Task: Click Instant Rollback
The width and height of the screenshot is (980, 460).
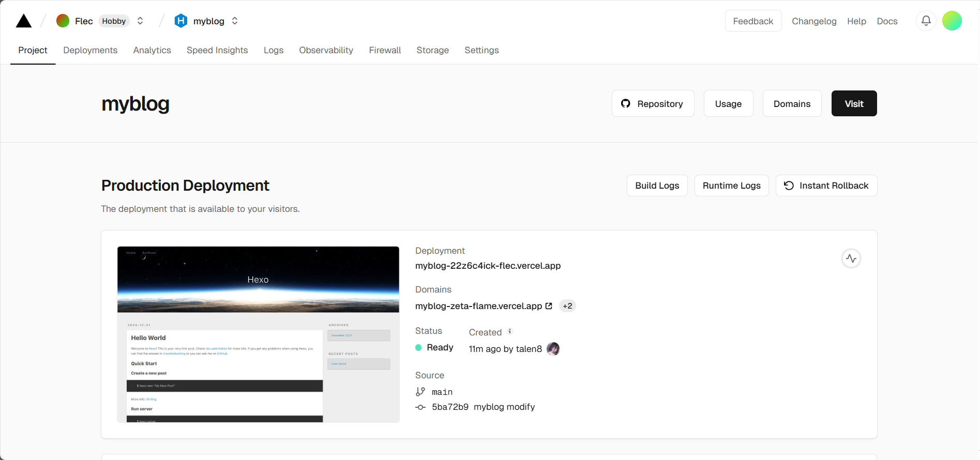Action: [x=826, y=186]
